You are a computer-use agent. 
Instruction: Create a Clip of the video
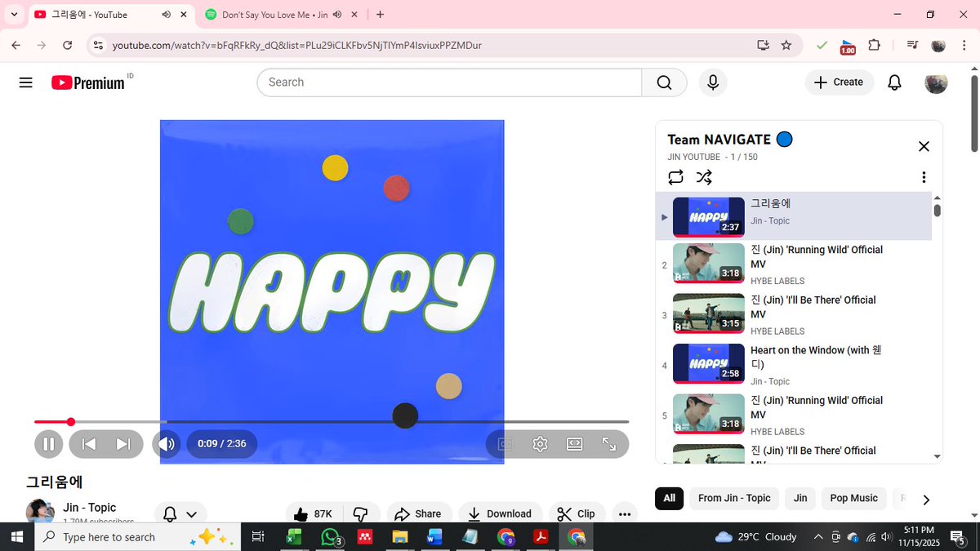[577, 513]
